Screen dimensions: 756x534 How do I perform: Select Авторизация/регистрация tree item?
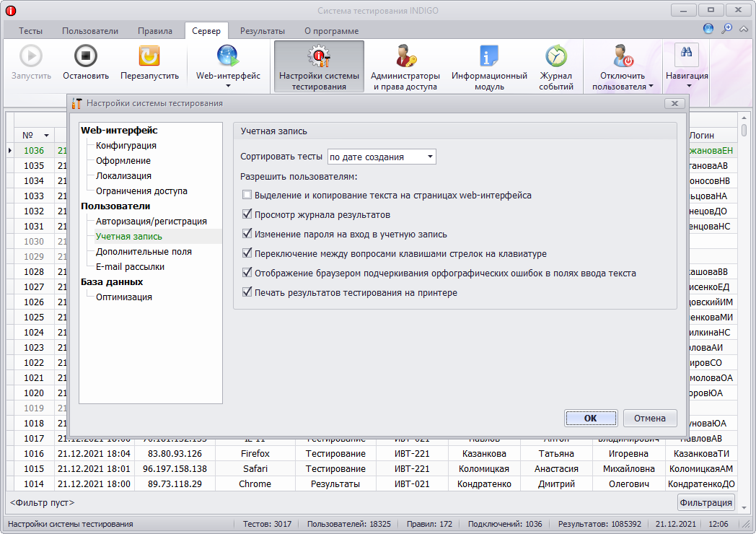pos(151,222)
